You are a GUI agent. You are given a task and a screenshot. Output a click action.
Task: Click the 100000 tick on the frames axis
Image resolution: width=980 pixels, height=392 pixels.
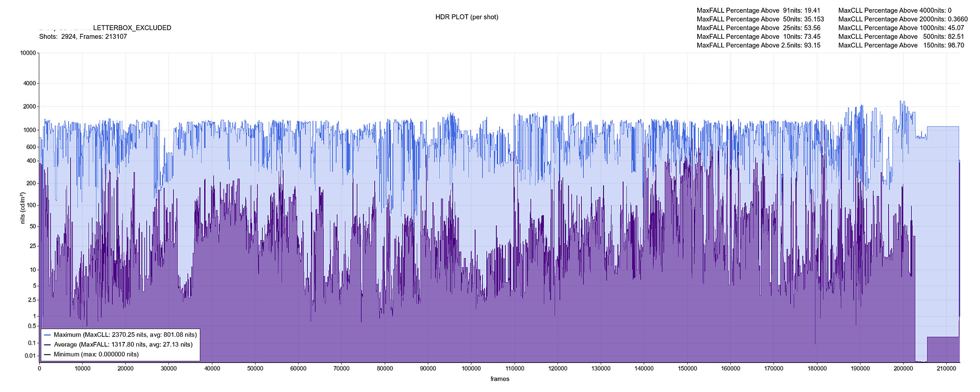[x=471, y=369]
